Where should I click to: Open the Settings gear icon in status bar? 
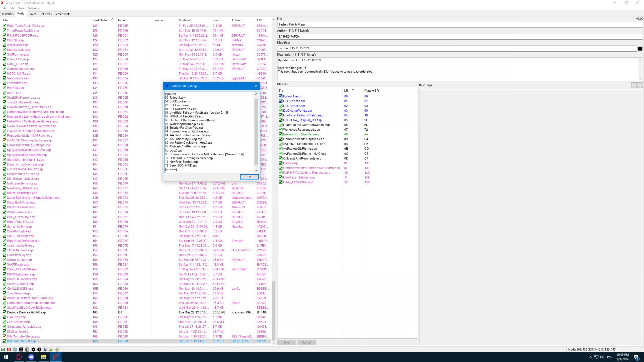pos(33,349)
